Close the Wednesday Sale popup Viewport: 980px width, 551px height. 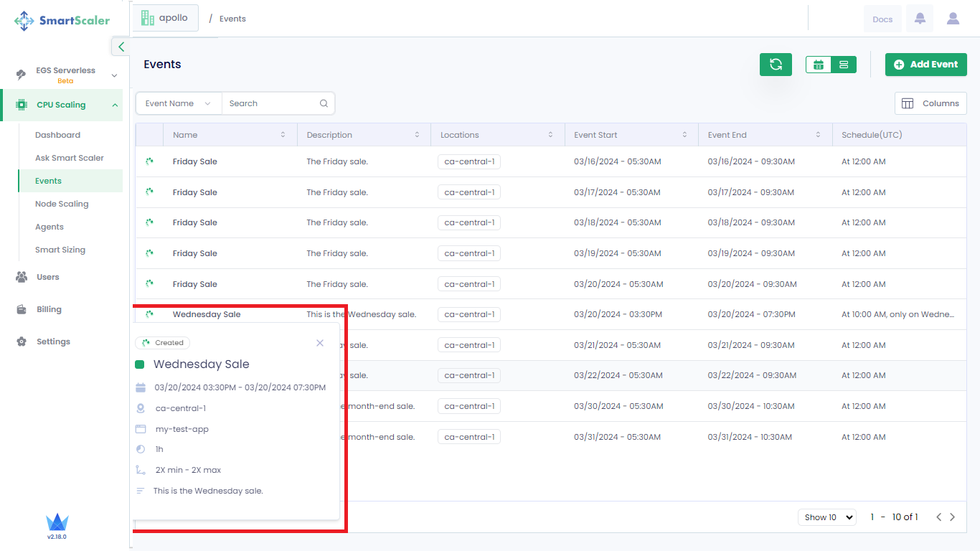coord(320,343)
